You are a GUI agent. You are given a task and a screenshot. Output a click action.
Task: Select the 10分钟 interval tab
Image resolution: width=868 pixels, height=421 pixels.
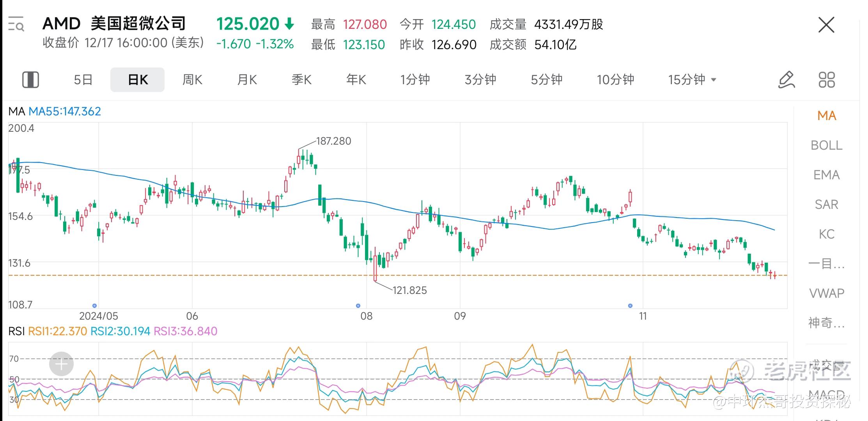(615, 80)
